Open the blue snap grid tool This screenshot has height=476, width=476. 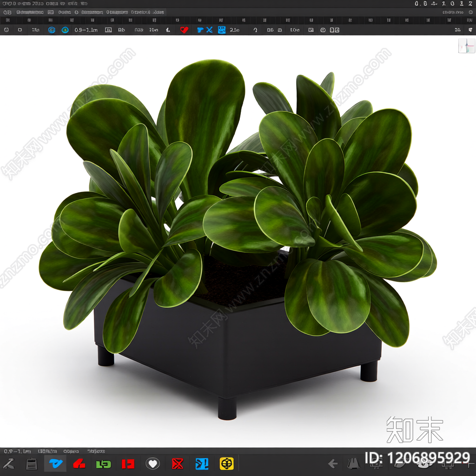pos(222,30)
